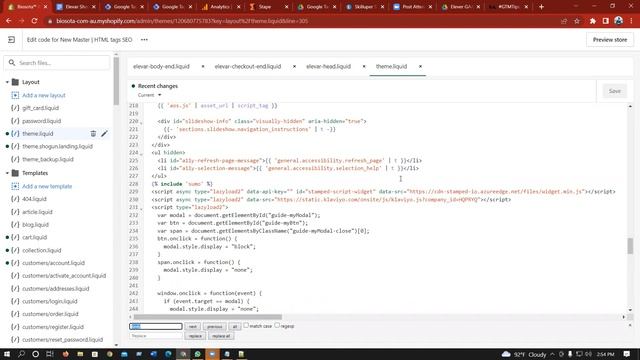Click the all matches button in search
This screenshot has height=360, width=640.
click(234, 326)
